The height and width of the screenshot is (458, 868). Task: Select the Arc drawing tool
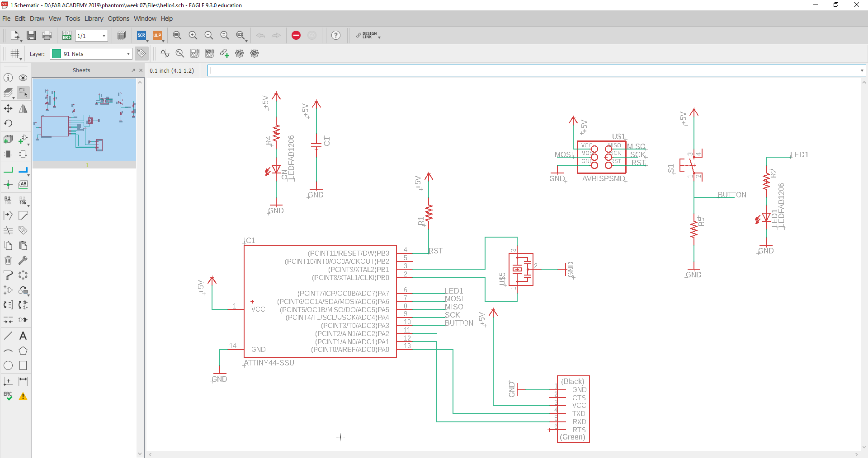(8, 351)
